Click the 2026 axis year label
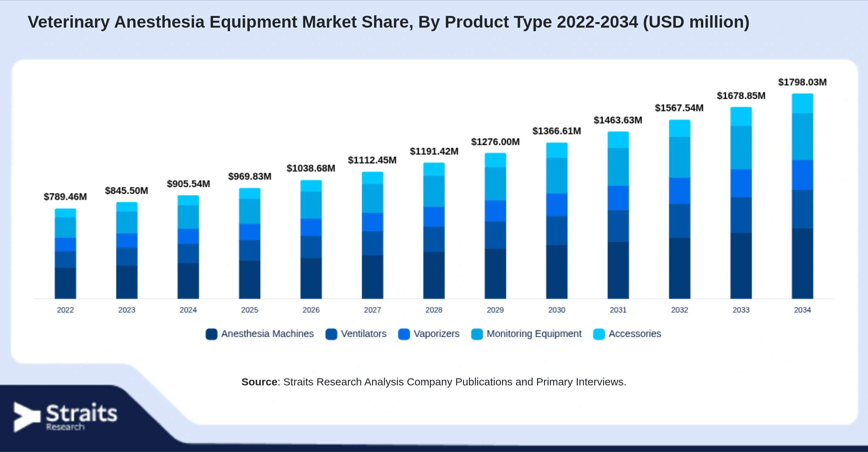868x452 pixels. [311, 310]
